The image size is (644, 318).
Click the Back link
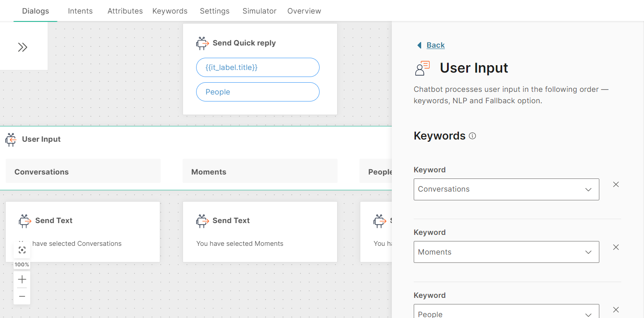(x=435, y=45)
